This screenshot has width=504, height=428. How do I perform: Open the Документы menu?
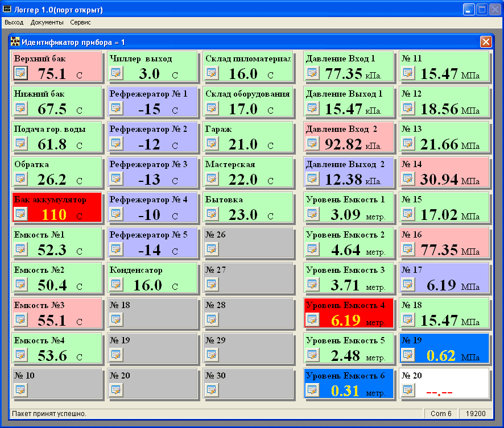[x=47, y=22]
